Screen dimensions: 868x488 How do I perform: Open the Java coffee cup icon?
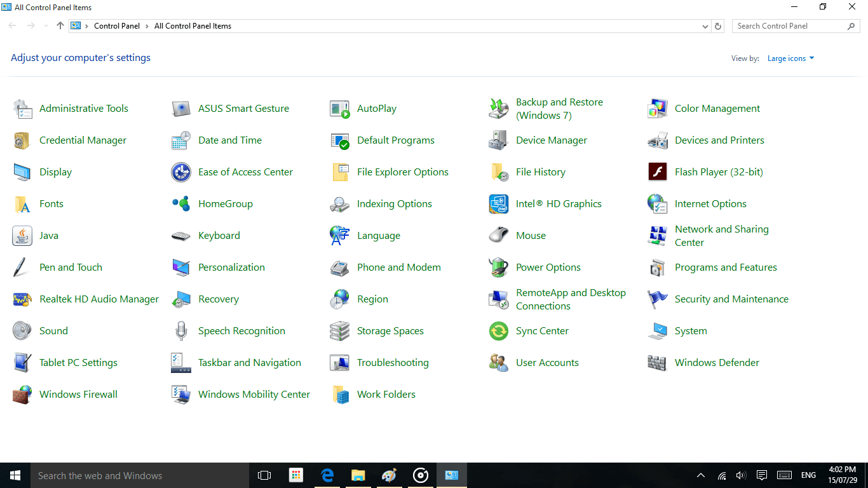coord(22,236)
